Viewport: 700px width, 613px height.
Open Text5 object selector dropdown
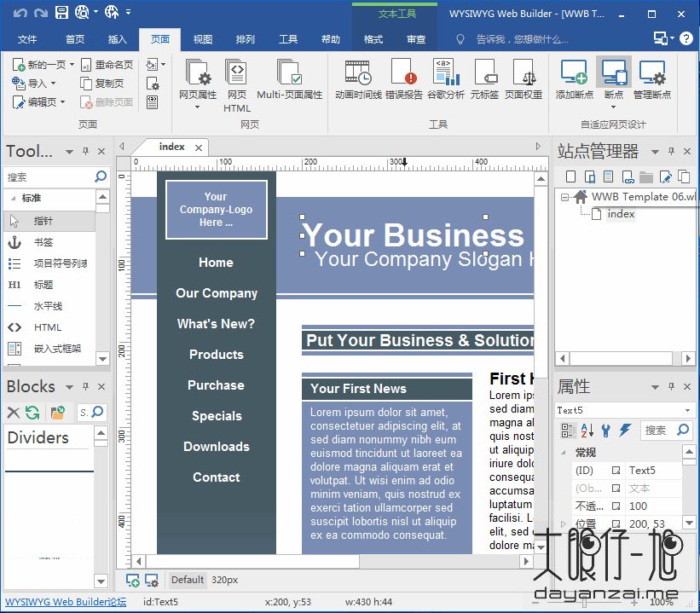pyautogui.click(x=687, y=410)
